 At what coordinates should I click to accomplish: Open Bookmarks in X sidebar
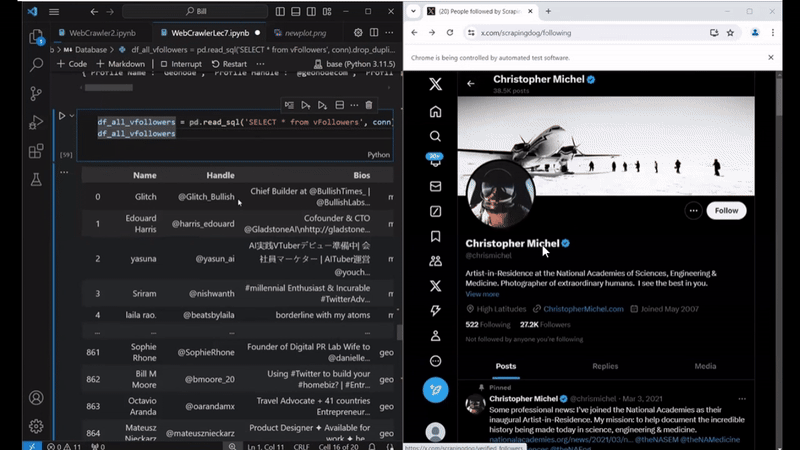[x=435, y=236]
